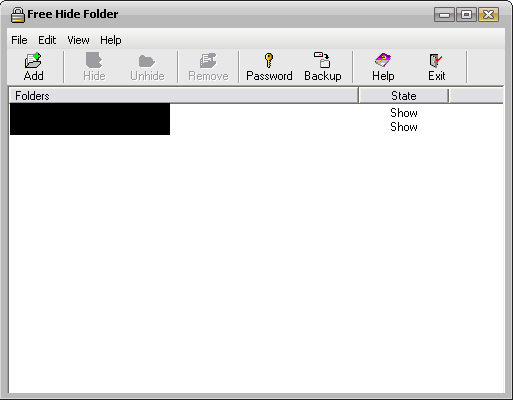Screen dimensions: 513x400
Task: Minimize the Free Hide Folder window
Action: point(444,15)
